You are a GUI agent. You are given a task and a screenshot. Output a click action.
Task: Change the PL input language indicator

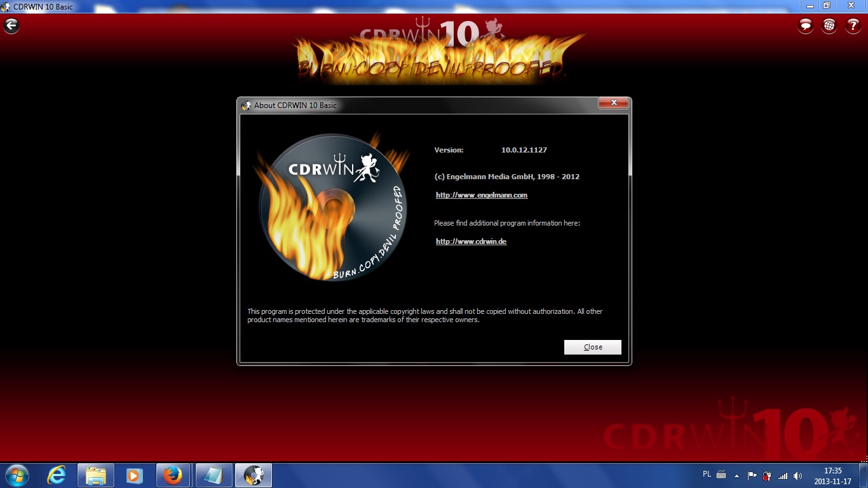[x=707, y=474]
